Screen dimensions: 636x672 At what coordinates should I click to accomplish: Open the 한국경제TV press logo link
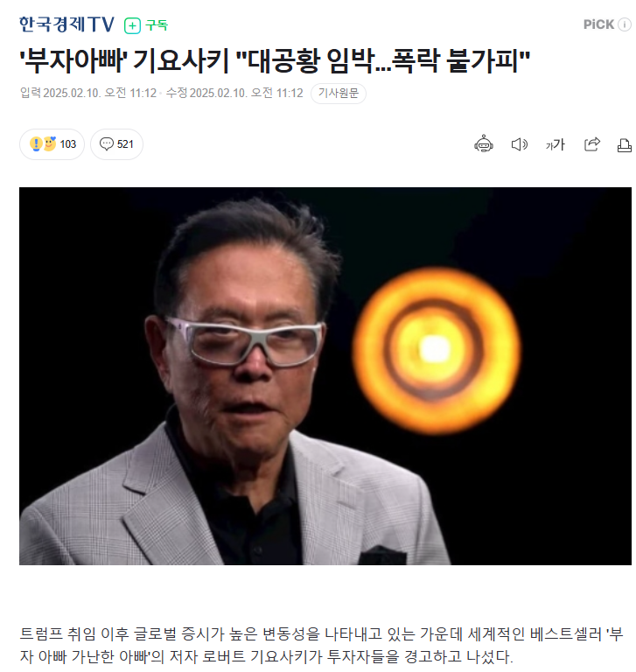(x=66, y=24)
